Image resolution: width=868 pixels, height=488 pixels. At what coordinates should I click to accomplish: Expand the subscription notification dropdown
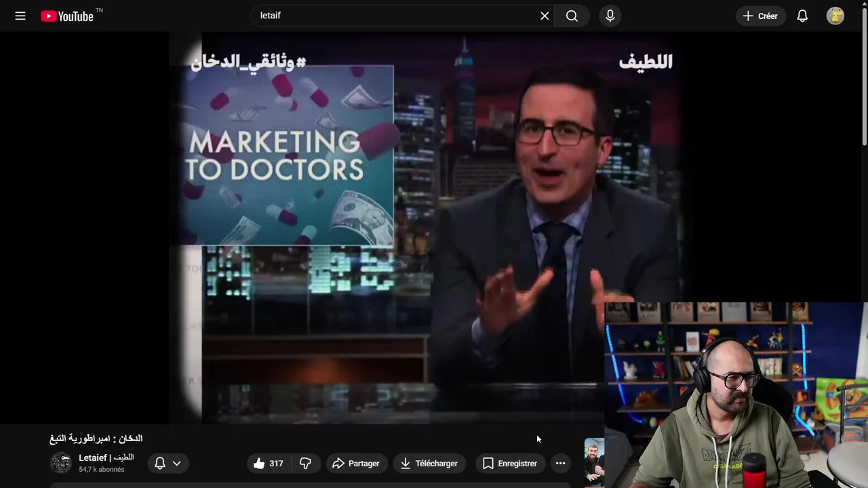tap(168, 463)
